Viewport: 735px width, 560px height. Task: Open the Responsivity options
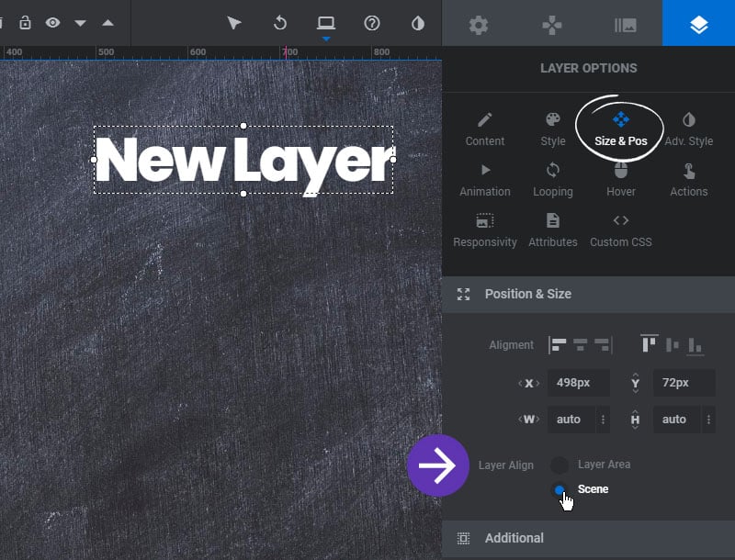[485, 230]
